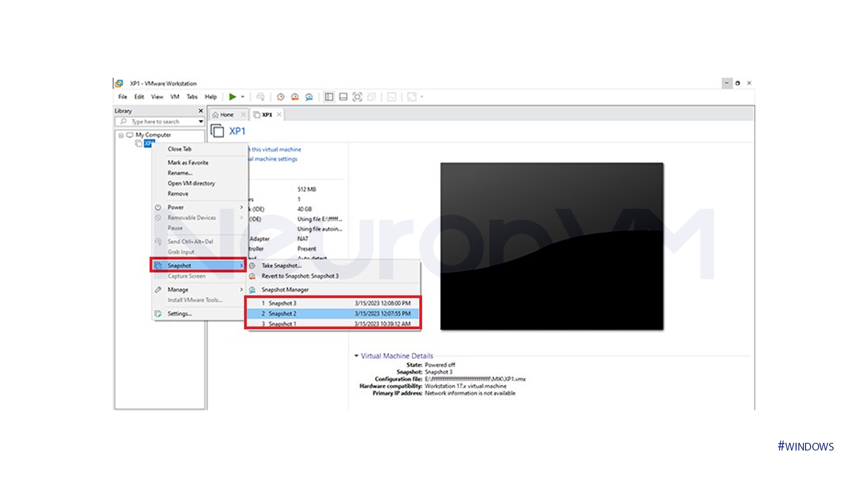Switch to the Home tab
Viewport: 868px width, 488px height.
(226, 115)
